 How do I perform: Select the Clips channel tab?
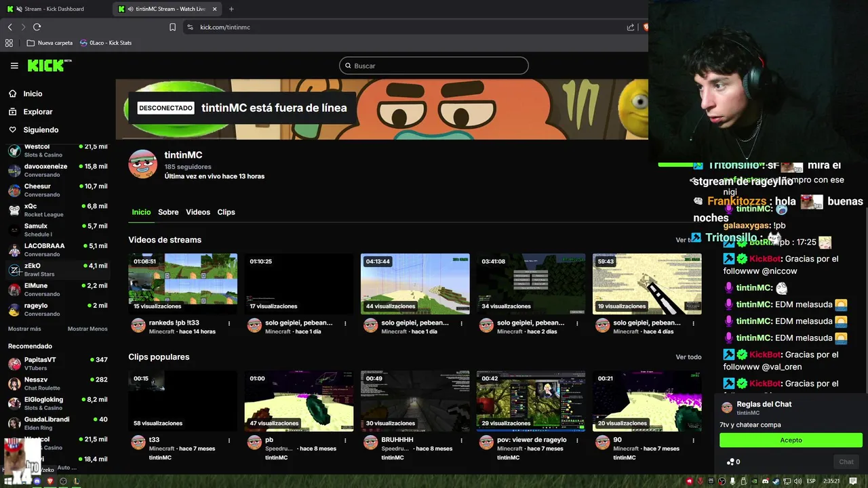(226, 212)
